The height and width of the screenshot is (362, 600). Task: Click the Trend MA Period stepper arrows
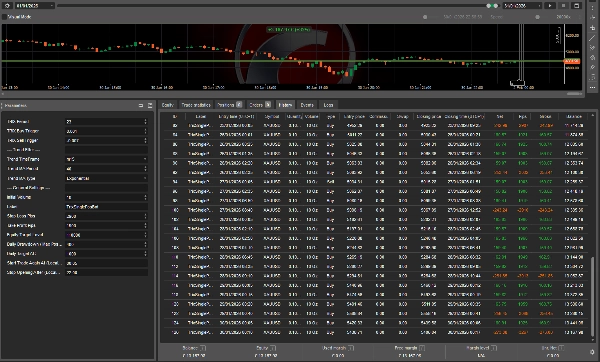click(145, 169)
